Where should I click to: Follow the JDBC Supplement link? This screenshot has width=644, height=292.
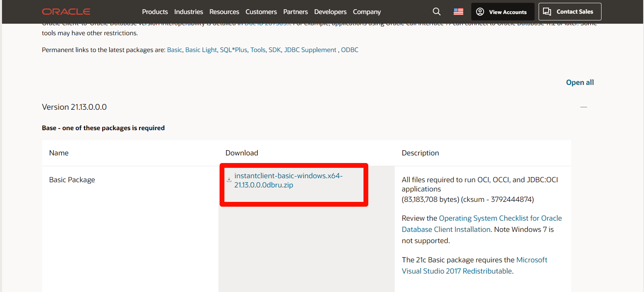pos(310,50)
